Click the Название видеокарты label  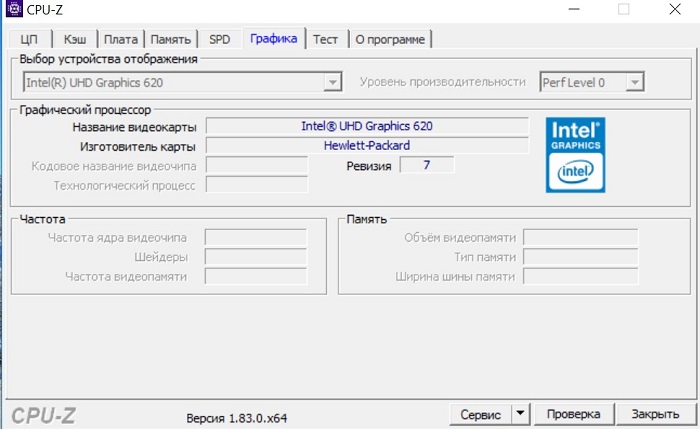(x=134, y=127)
